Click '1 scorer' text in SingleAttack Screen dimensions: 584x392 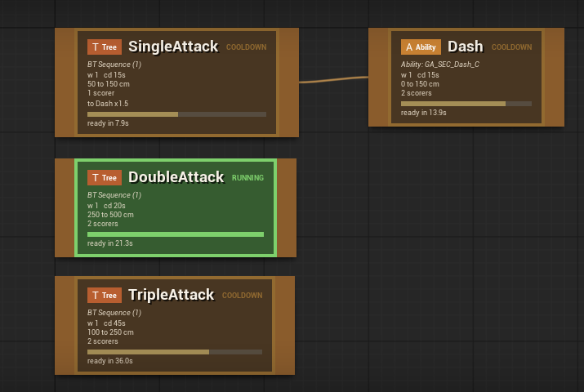[x=101, y=93]
